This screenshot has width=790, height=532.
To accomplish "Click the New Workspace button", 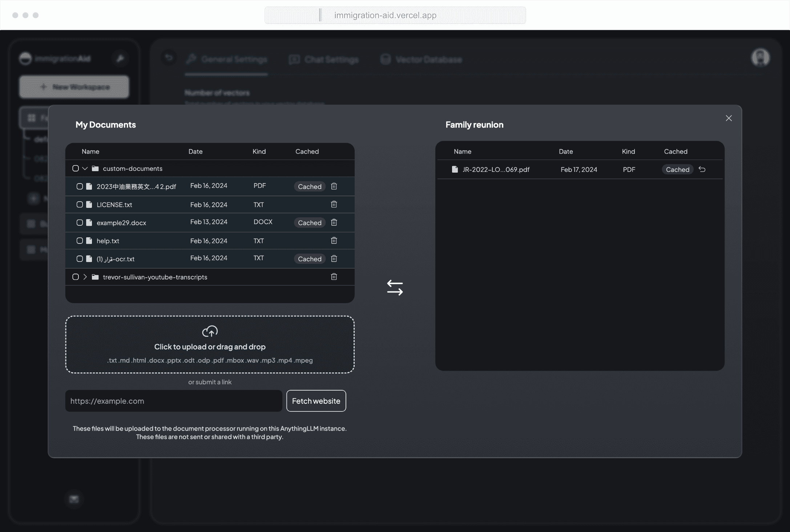I will click(74, 87).
